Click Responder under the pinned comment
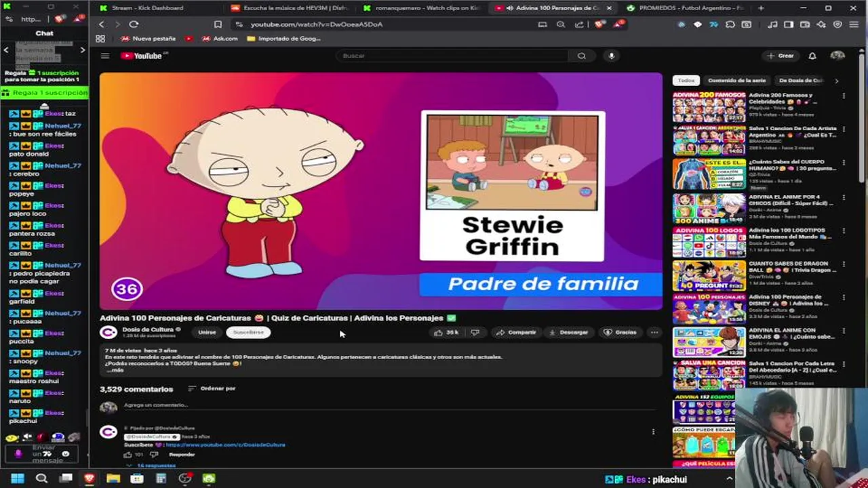 click(181, 455)
